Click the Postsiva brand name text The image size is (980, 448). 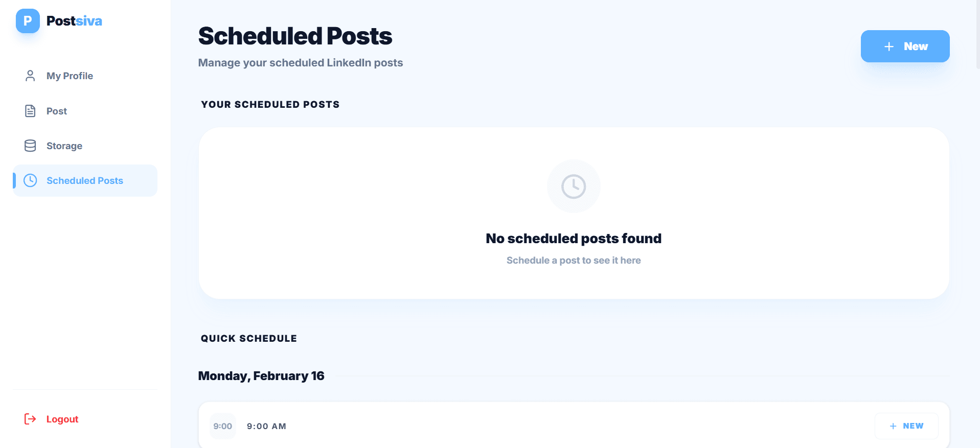point(74,21)
